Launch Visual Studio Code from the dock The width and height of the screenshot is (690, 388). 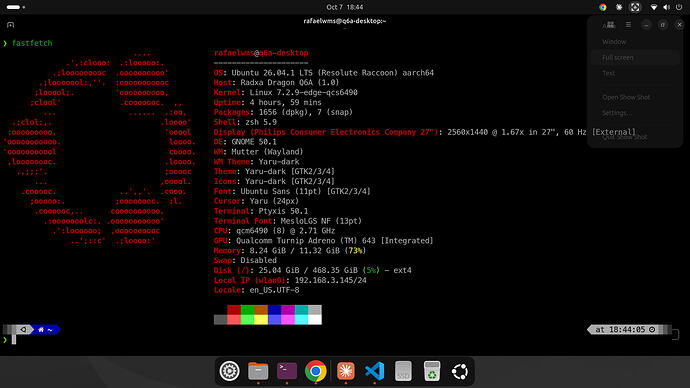tap(374, 371)
